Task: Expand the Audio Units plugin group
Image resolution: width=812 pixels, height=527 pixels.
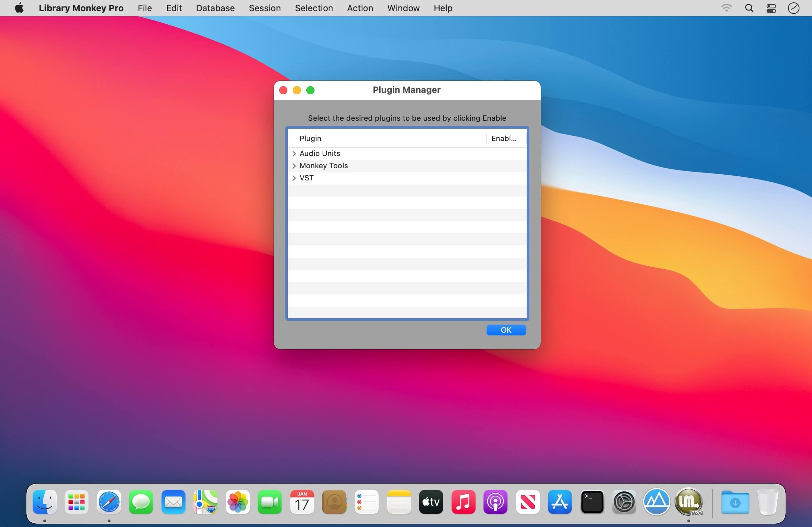Action: 294,154
